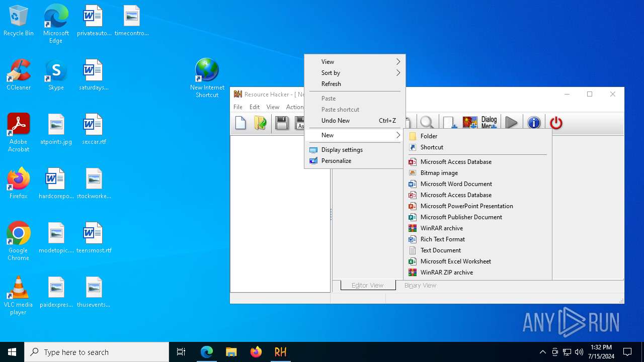Viewport: 644px width, 362px height.
Task: Create a new Folder from submenu
Action: [477, 136]
